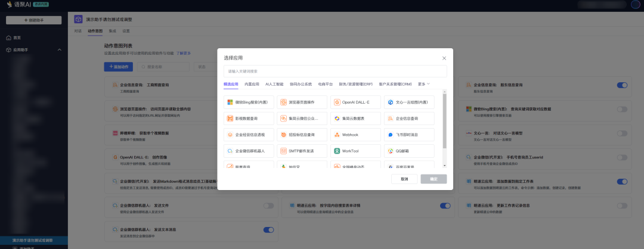The height and width of the screenshot is (249, 644).
Task: Click the app list vertical scrollbar thumb
Action: click(444, 120)
